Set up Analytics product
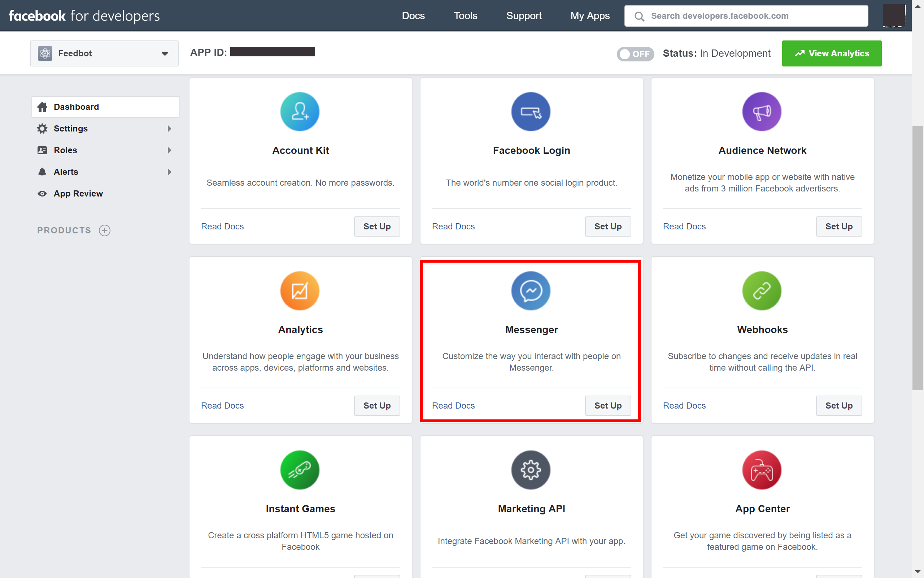924x578 pixels. [x=377, y=406]
